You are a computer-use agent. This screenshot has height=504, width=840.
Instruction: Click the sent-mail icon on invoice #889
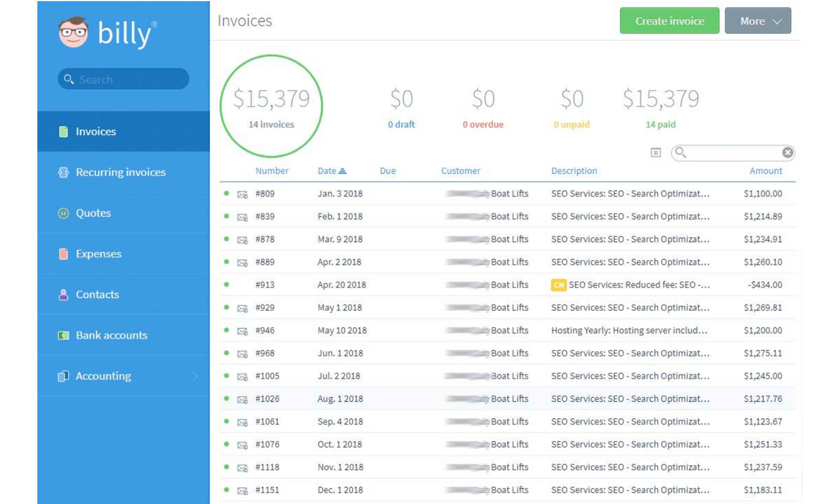point(242,262)
